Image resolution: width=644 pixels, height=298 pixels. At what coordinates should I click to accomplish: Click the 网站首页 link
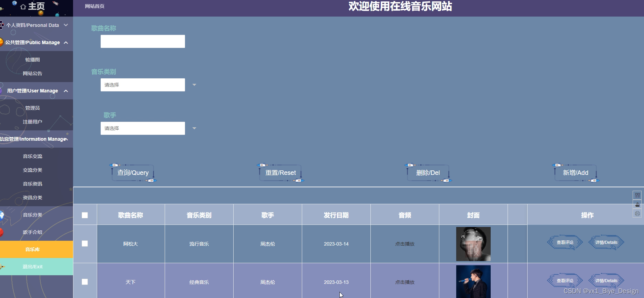(95, 6)
